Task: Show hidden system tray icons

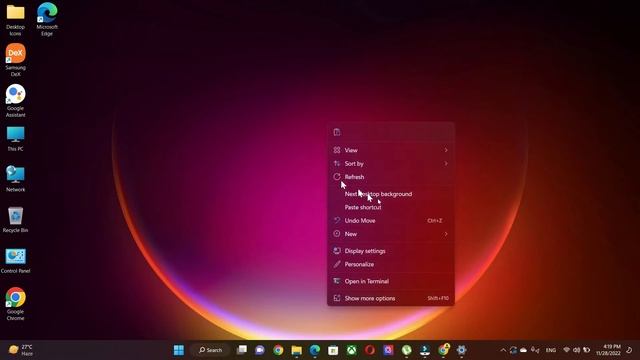Action: (x=503, y=350)
